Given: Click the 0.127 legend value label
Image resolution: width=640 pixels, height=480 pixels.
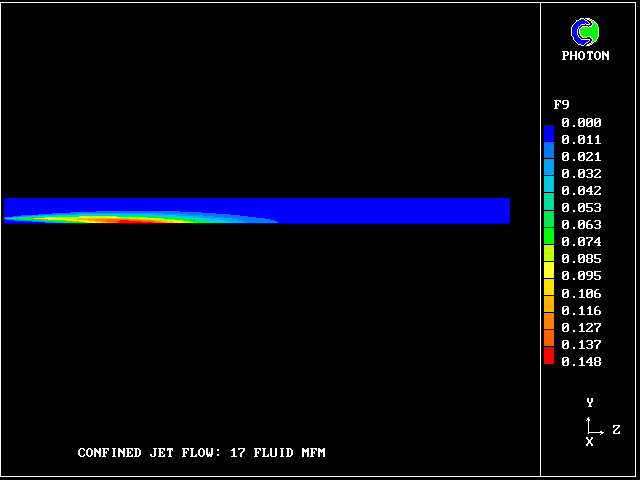Looking at the screenshot, I should coord(581,327).
